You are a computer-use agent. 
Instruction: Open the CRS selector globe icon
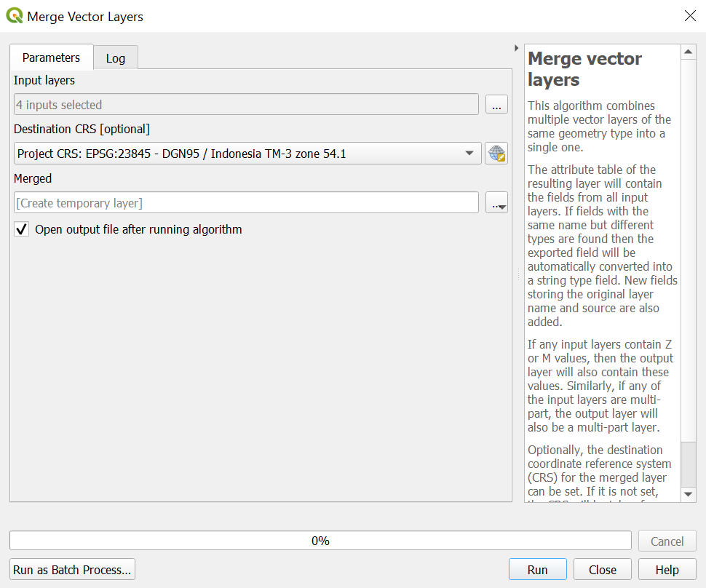pyautogui.click(x=496, y=154)
